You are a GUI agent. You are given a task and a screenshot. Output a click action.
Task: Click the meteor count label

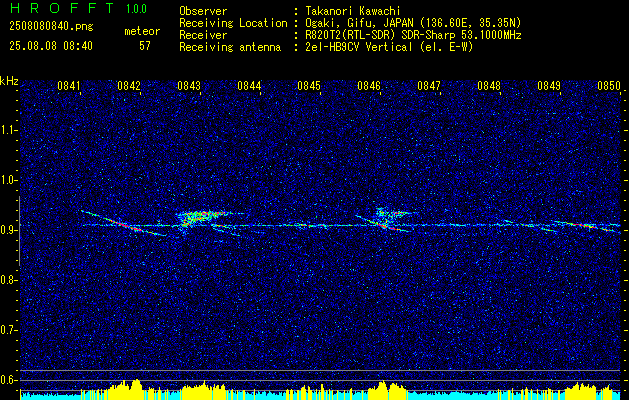click(x=142, y=31)
